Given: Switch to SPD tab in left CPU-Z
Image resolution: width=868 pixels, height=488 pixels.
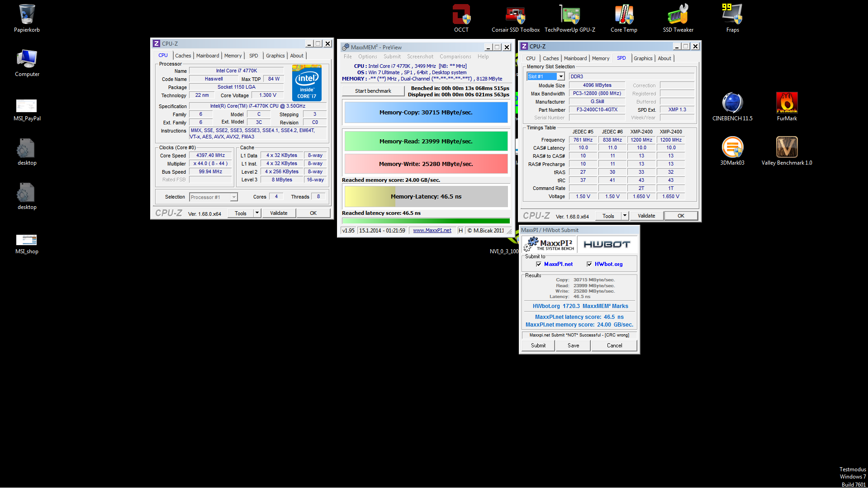Looking at the screenshot, I should (x=254, y=56).
